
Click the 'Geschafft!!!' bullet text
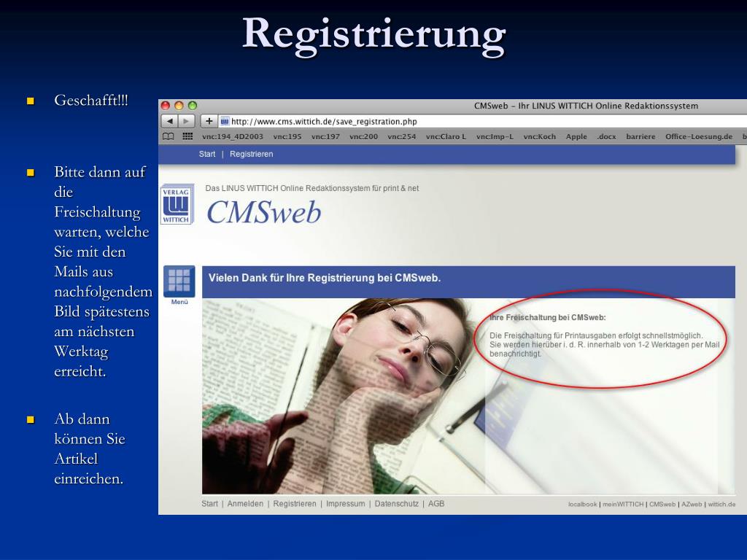(91, 101)
